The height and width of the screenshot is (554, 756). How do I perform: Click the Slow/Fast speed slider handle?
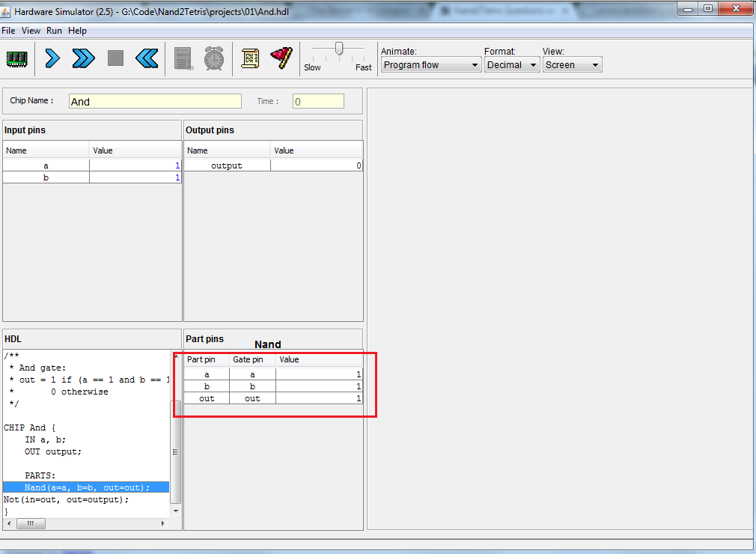tap(339, 49)
